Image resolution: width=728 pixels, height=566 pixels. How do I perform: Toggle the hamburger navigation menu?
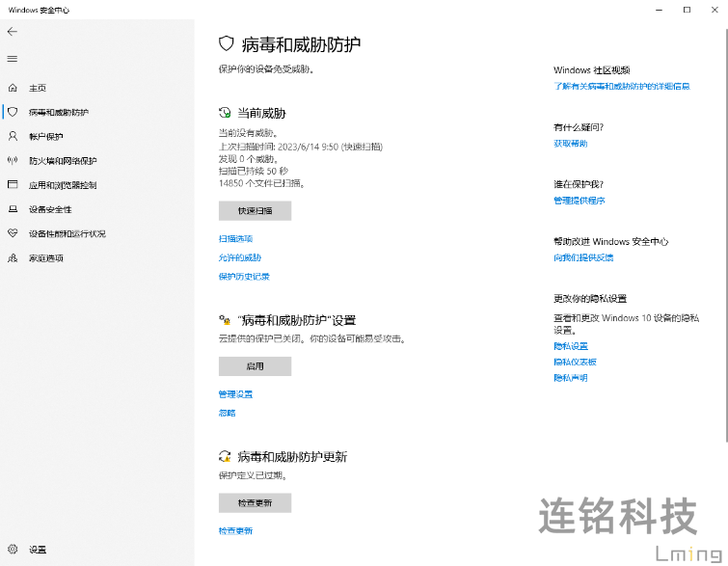(x=13, y=59)
